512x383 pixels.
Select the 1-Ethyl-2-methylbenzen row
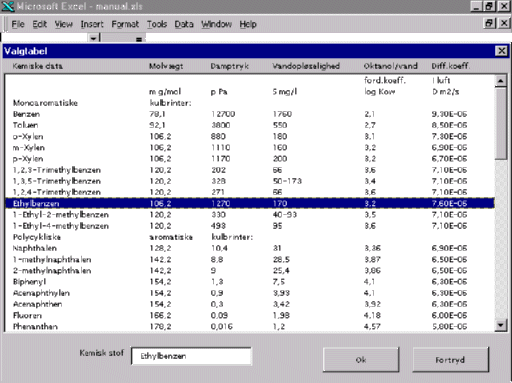click(x=250, y=215)
